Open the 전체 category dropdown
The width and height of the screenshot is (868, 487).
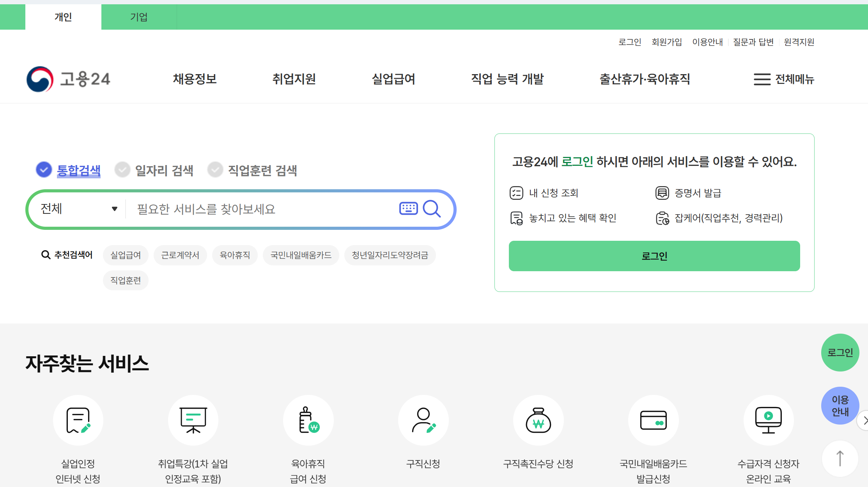coord(78,209)
